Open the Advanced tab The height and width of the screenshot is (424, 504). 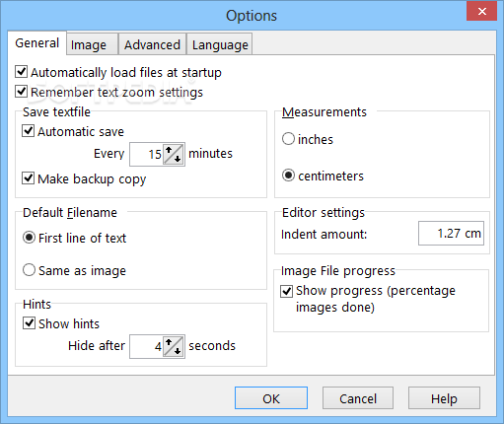152,44
